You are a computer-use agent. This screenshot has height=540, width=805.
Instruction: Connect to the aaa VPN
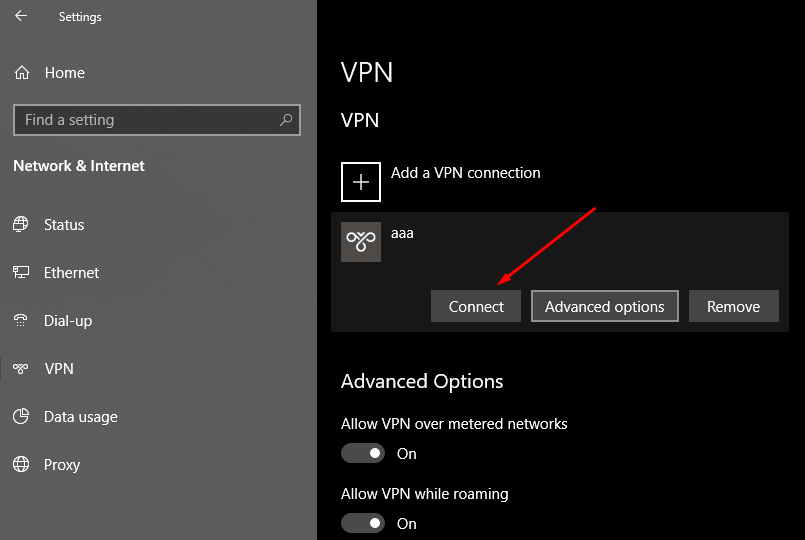(x=476, y=306)
